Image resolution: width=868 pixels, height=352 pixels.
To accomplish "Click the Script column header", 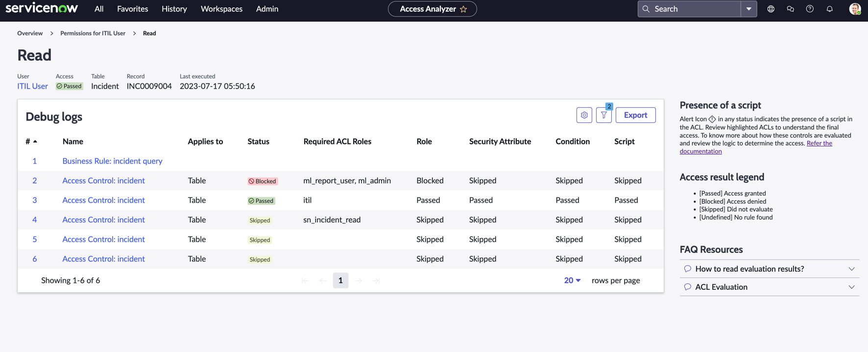I will pos(624,141).
